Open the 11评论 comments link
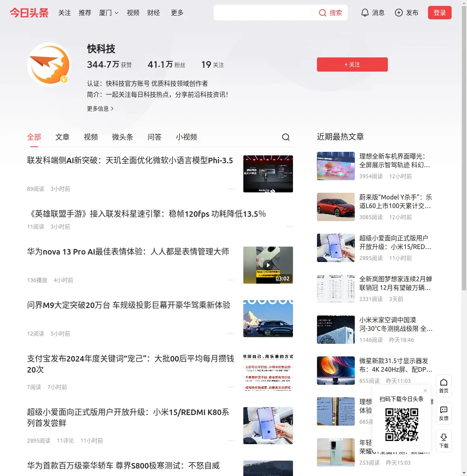The width and height of the screenshot is (467, 476). click(65, 441)
